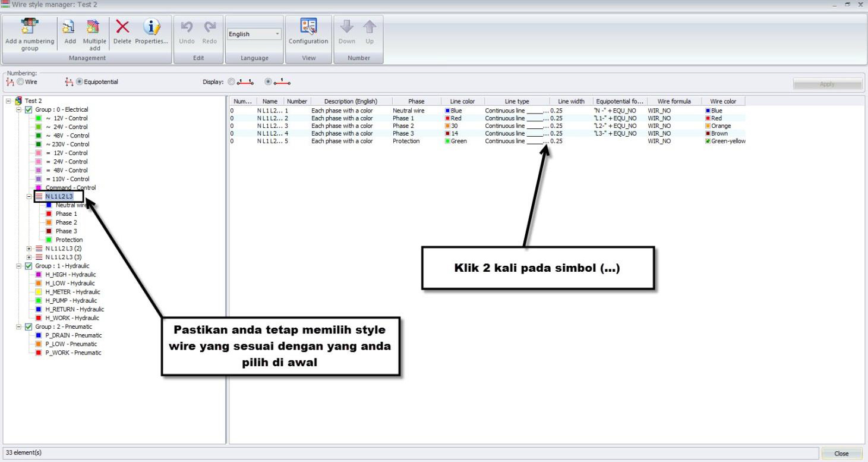Click the blue swatch beside Neutral wire
Image resolution: width=868 pixels, height=462 pixels.
[49, 205]
